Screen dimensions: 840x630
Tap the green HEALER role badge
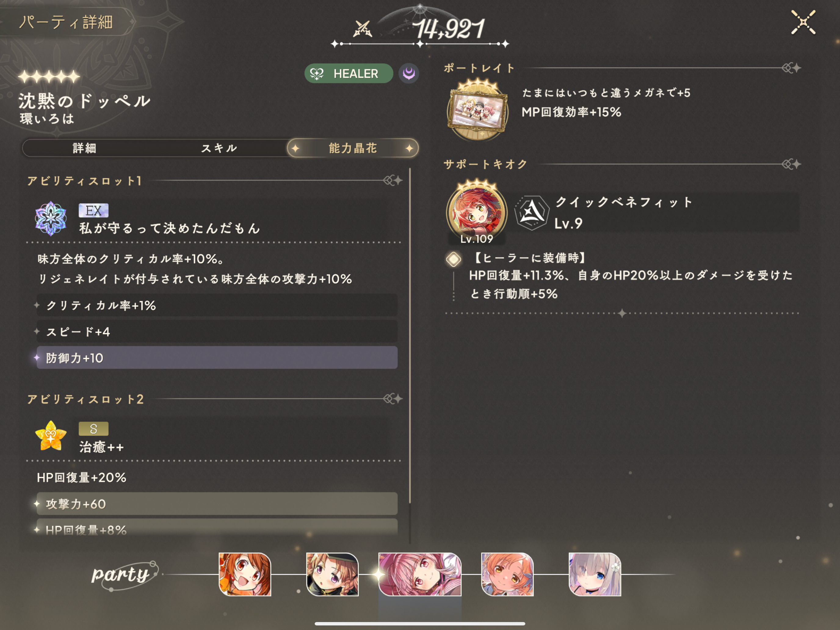point(348,73)
